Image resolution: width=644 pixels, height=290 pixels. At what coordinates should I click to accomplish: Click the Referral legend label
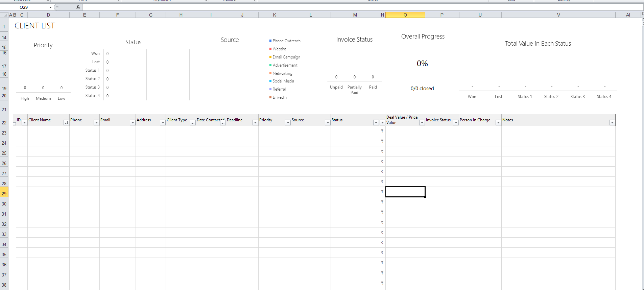coord(279,89)
